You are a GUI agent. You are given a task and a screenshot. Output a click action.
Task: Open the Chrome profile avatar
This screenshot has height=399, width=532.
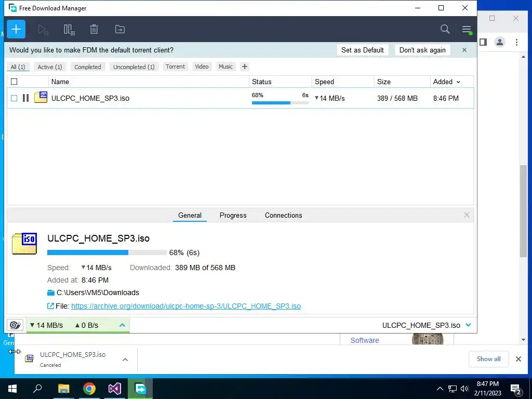tap(499, 42)
